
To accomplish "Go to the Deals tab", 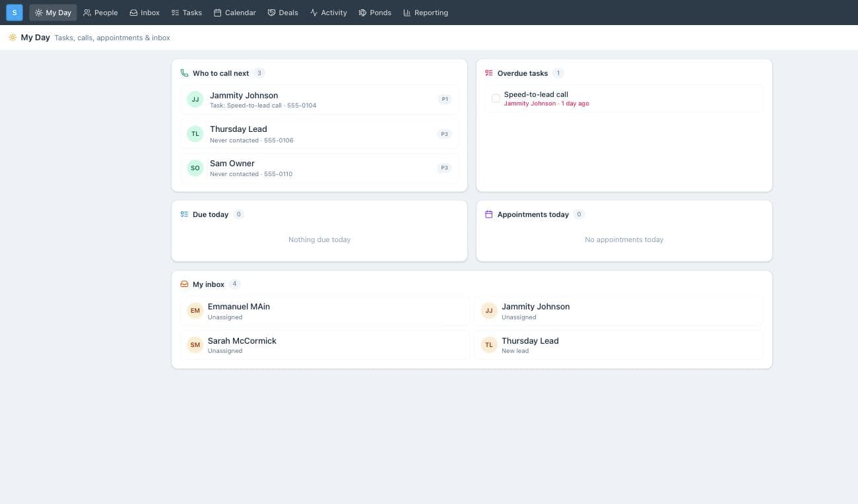I will (x=282, y=13).
